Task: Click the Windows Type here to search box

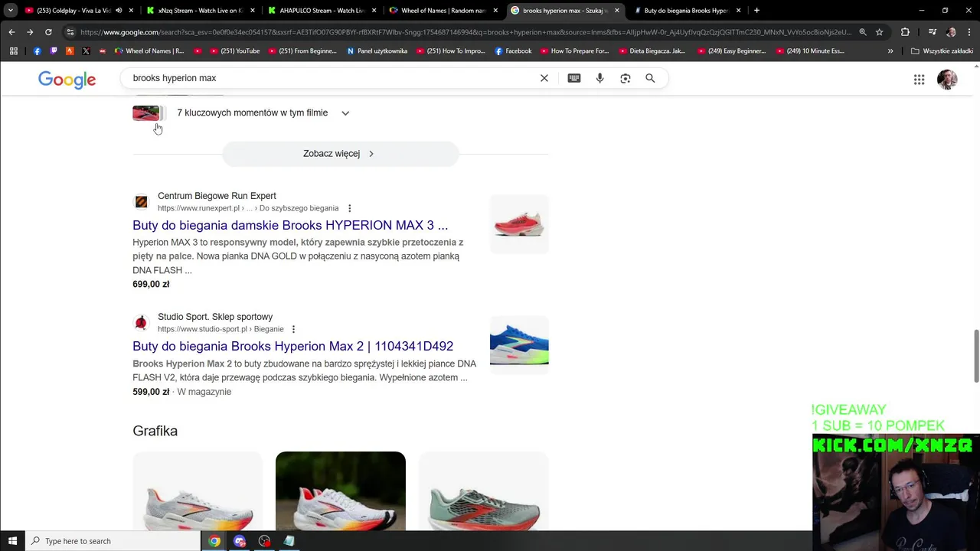Action: pyautogui.click(x=113, y=541)
